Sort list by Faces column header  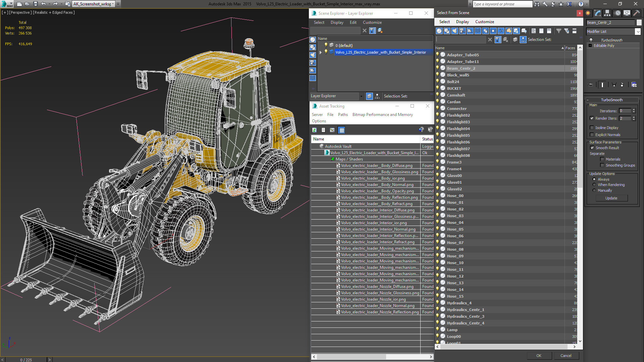coord(571,48)
